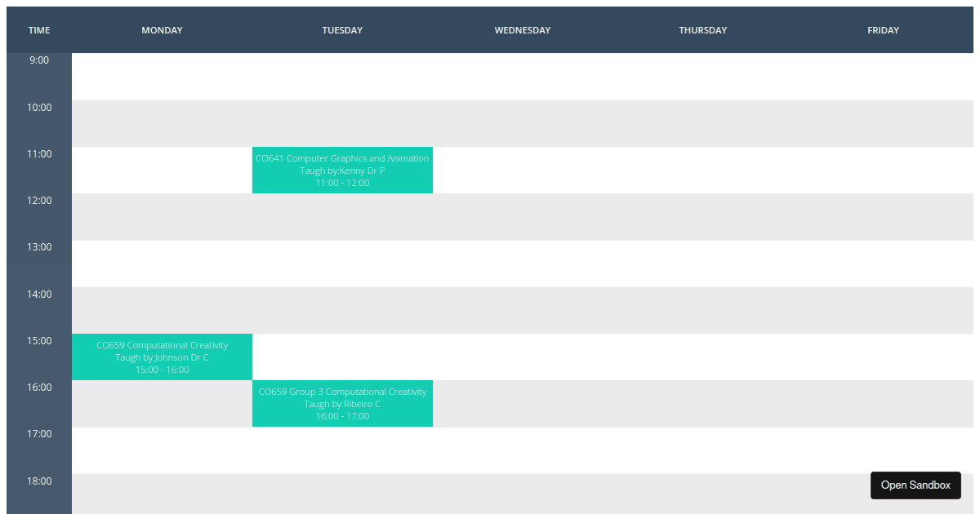Click the THURSDAY column header
The height and width of the screenshot is (514, 980).
(x=703, y=30)
